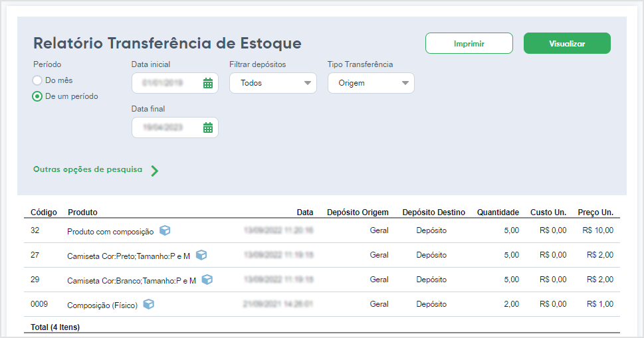Viewport: 644px width, 338px height.
Task: Open 'Outras opções de pesquisa' link
Action: pyautogui.click(x=88, y=169)
